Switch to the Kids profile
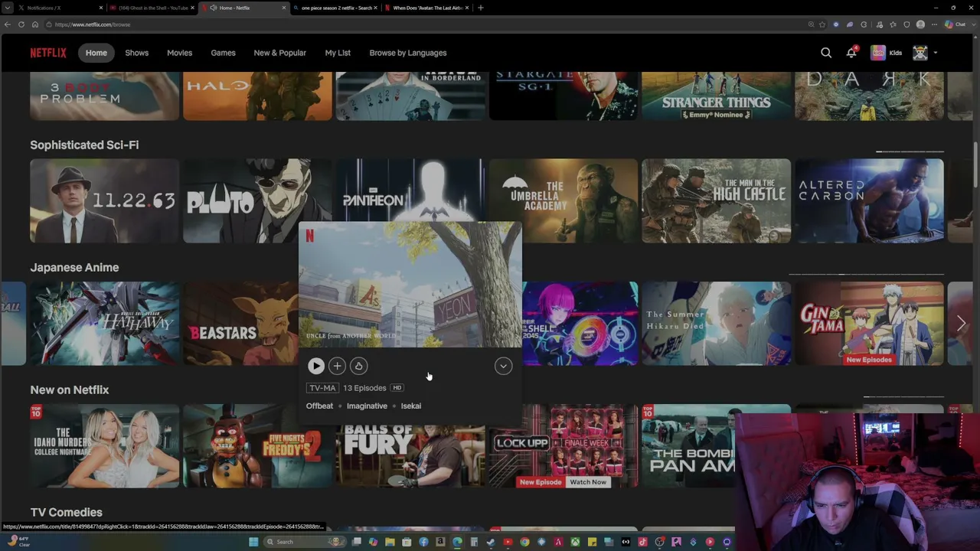980x551 pixels. (x=887, y=53)
